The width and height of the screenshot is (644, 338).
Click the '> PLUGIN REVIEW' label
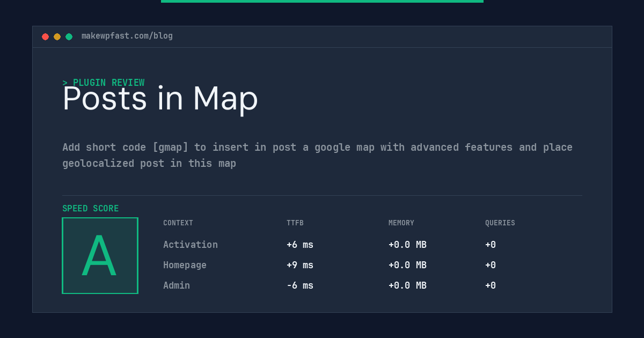pyautogui.click(x=104, y=83)
